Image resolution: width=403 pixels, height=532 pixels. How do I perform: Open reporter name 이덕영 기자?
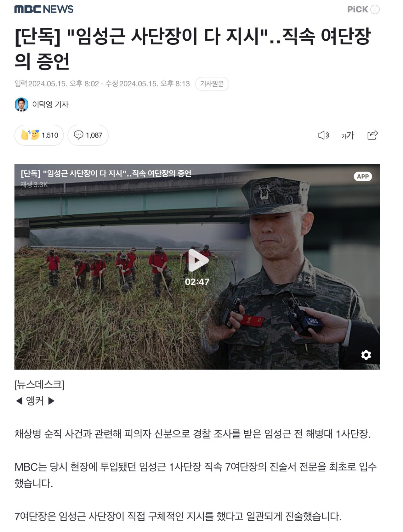[50, 105]
